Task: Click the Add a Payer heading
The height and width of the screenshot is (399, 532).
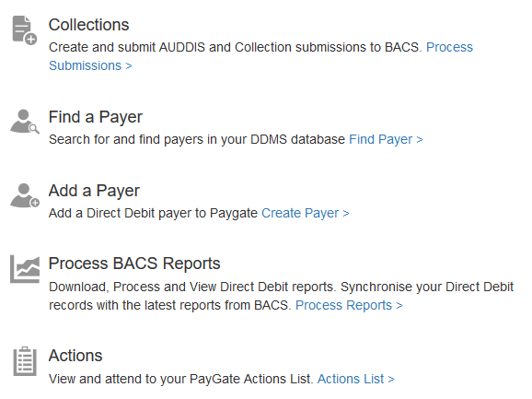Action: click(94, 191)
